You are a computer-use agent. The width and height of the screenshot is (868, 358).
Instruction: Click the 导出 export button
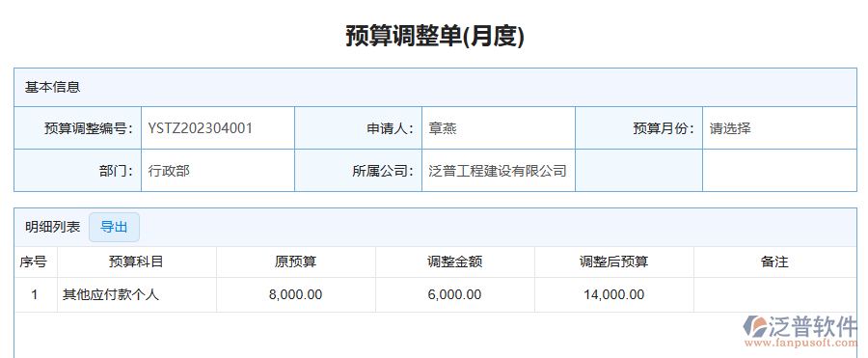click(114, 227)
